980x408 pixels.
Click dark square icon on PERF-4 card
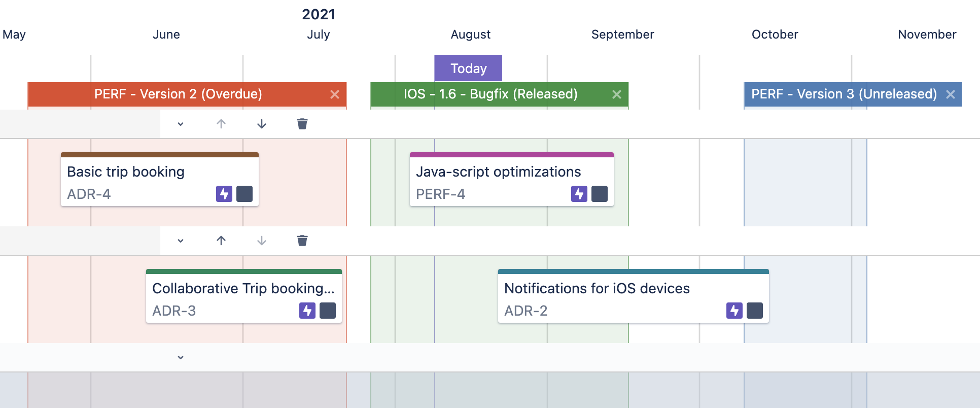pyautogui.click(x=600, y=194)
